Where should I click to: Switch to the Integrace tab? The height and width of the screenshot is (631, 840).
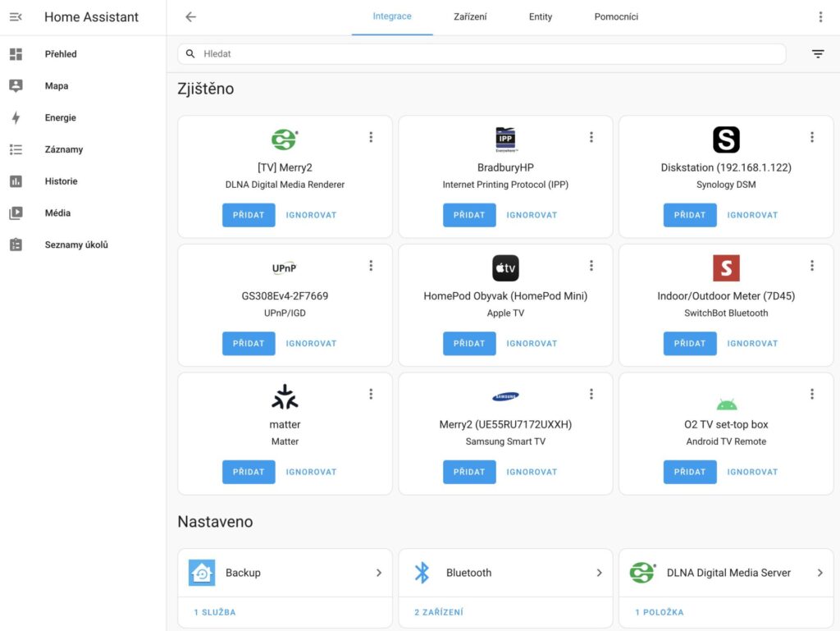click(x=392, y=16)
